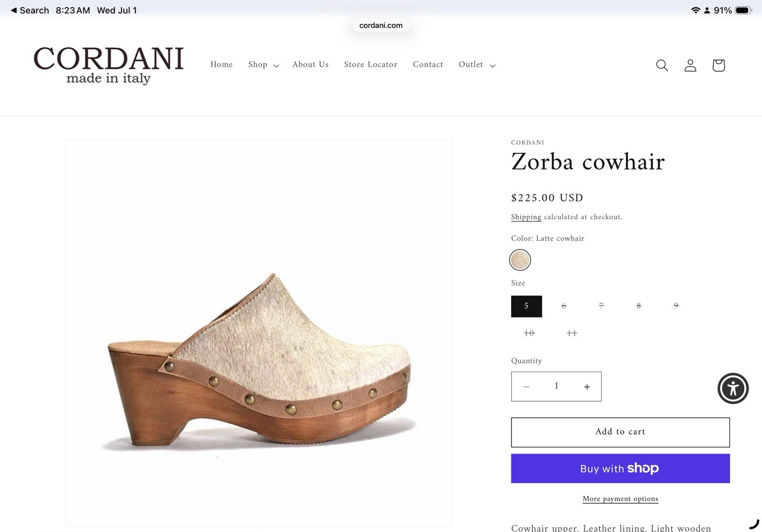Screen dimensions: 762x532
Task: Open the shopping cart icon
Action: click(x=718, y=65)
